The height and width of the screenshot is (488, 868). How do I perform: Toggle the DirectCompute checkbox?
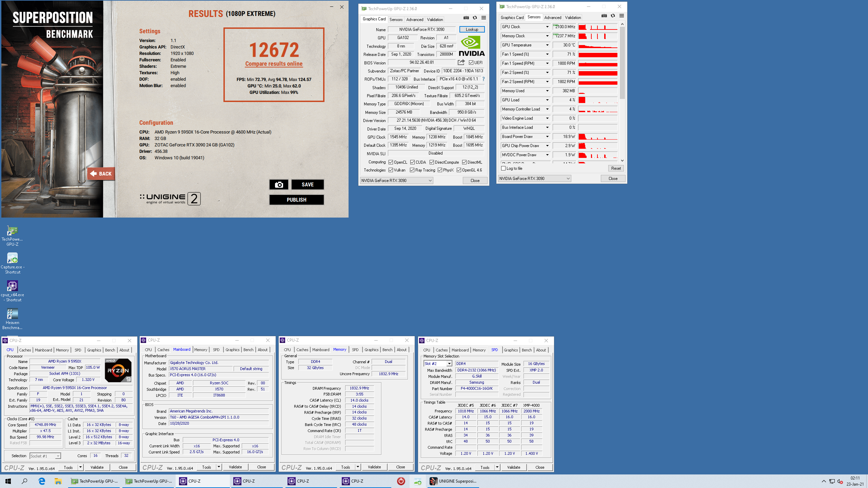tap(432, 162)
